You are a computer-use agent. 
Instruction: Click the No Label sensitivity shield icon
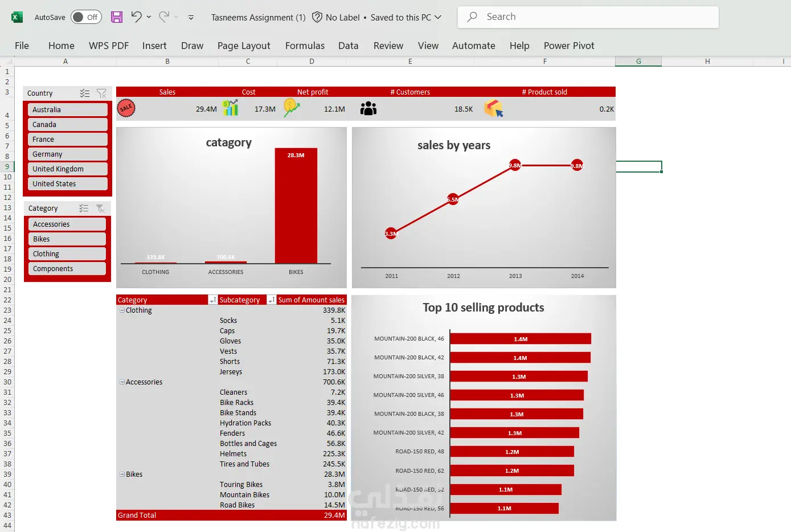tap(317, 17)
